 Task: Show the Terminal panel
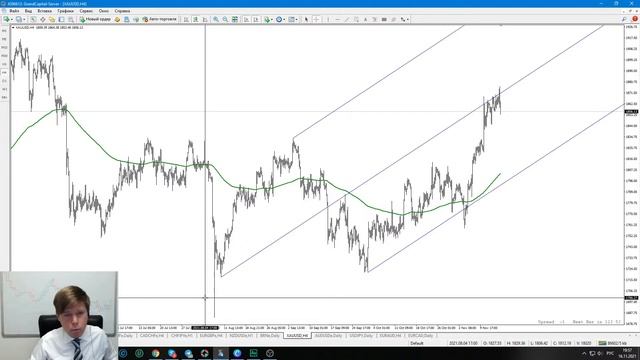tap(61, 19)
